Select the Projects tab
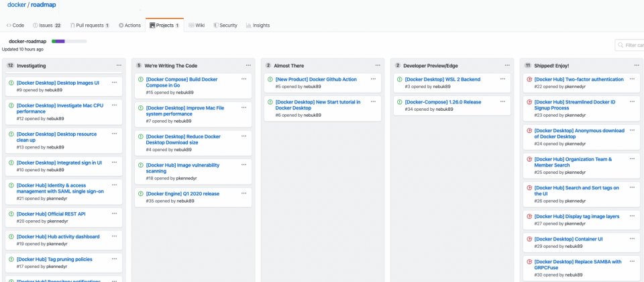 164,25
